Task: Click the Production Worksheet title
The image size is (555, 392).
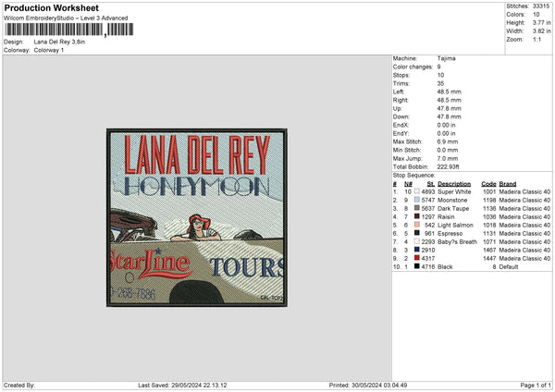Action: tap(51, 7)
